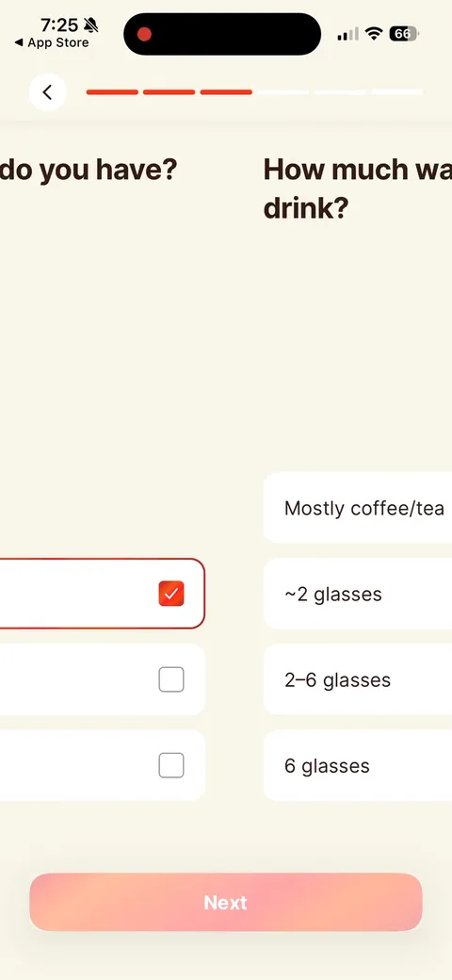
Task: Check the lowest empty checkbox
Action: click(x=171, y=765)
